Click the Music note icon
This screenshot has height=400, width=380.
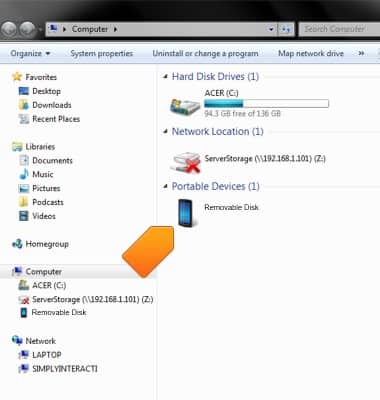point(24,174)
